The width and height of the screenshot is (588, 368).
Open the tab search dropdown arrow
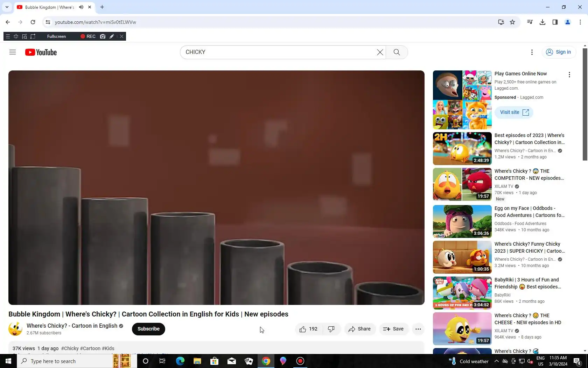[x=7, y=7]
